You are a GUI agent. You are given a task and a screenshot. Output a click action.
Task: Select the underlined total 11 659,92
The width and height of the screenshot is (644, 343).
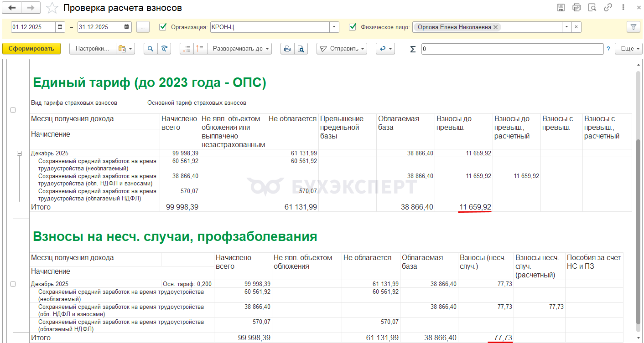click(475, 207)
